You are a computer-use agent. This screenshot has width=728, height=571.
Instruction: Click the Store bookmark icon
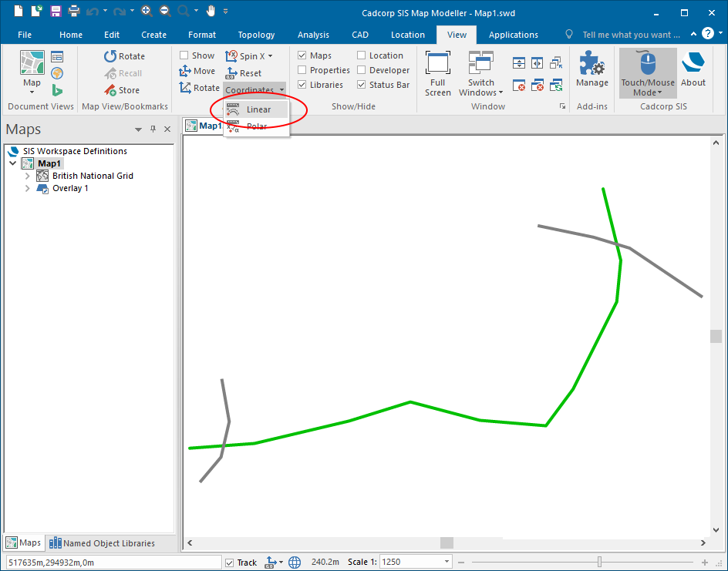(111, 90)
